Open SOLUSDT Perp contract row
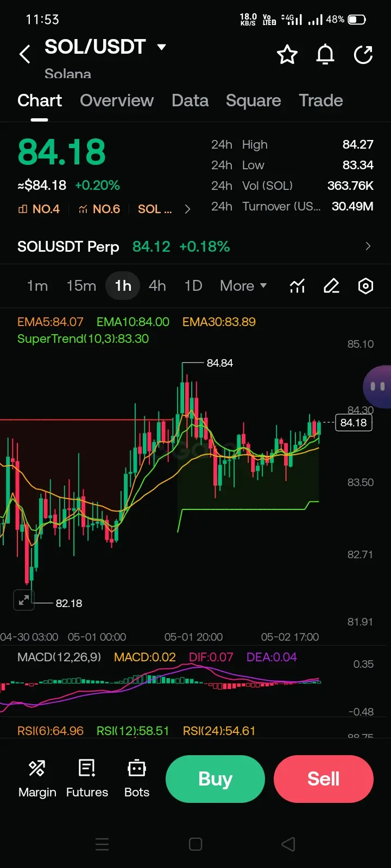The image size is (391, 868). pyautogui.click(x=195, y=246)
